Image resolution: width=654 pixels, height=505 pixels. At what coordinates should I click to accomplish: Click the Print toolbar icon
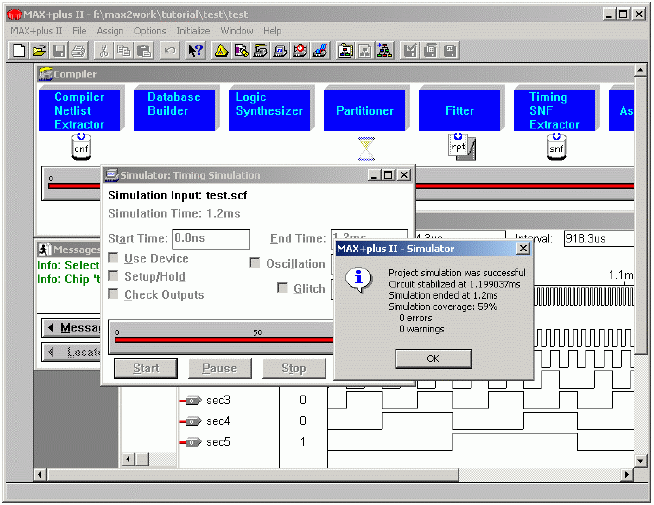coord(79,51)
